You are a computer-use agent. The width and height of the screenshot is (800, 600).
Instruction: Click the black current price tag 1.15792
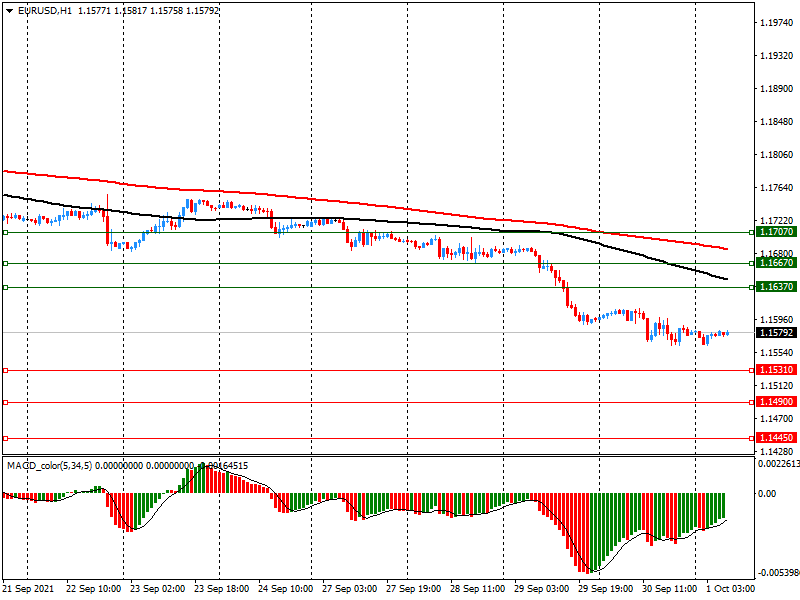(776, 333)
